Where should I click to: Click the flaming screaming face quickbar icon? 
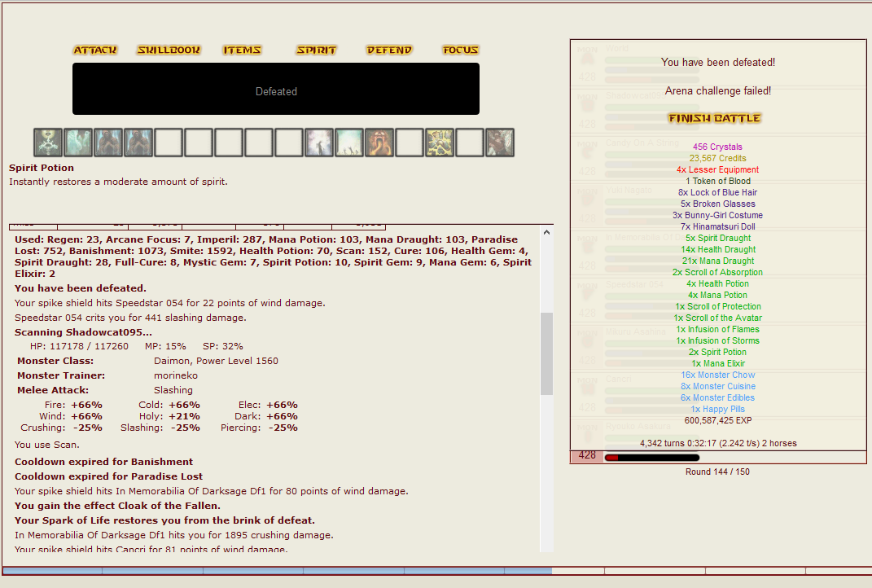[379, 143]
